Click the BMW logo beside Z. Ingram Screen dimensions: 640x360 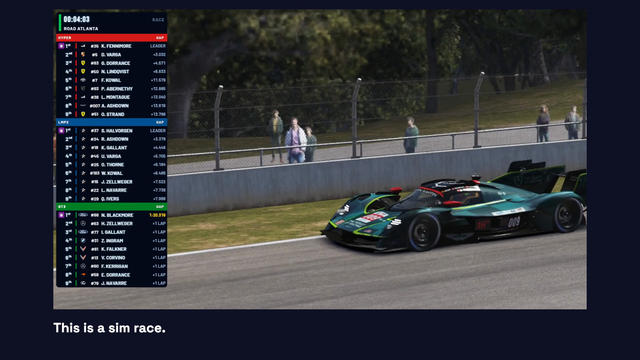click(x=83, y=241)
